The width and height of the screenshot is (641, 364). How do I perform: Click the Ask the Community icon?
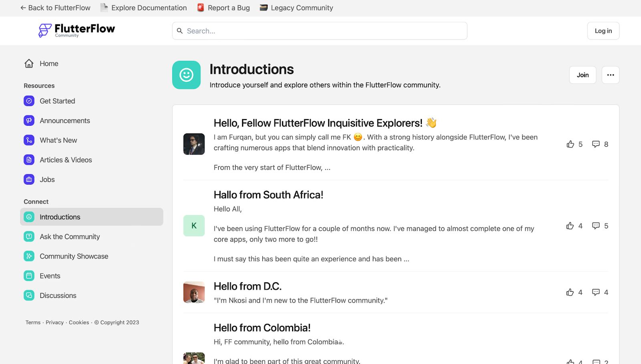coord(29,236)
